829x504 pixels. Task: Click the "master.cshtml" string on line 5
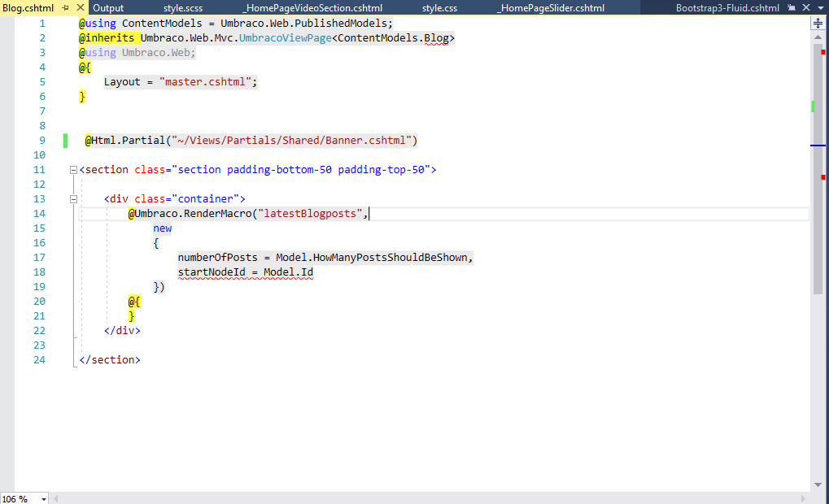coord(205,82)
